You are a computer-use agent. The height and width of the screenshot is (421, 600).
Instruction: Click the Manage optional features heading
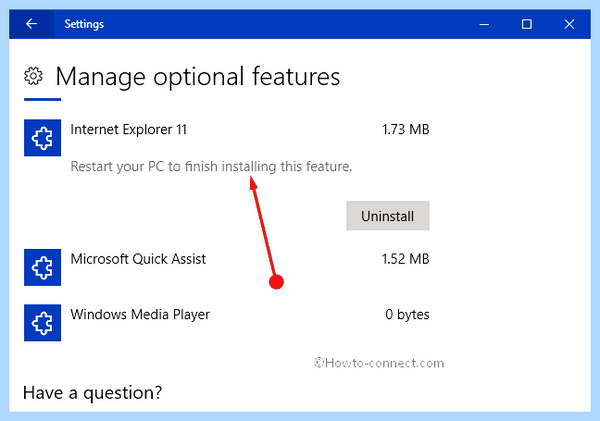tap(198, 77)
